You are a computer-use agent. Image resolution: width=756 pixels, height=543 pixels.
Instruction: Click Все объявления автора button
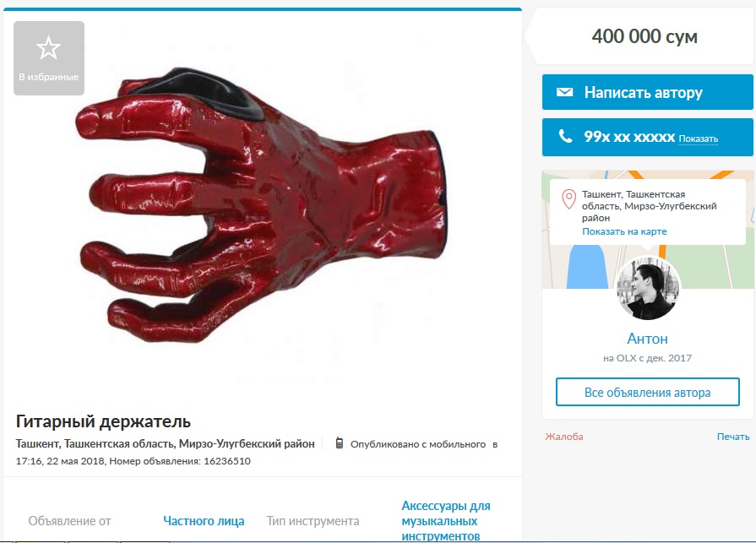[x=648, y=392]
